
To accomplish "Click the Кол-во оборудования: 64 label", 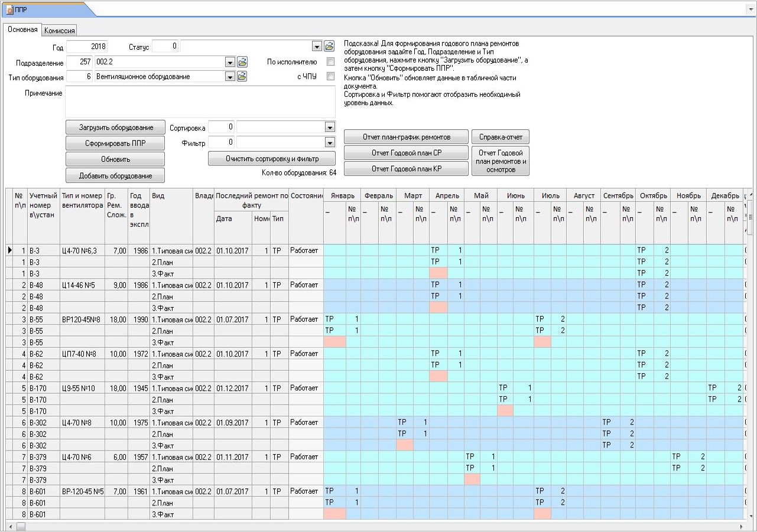I will click(299, 172).
